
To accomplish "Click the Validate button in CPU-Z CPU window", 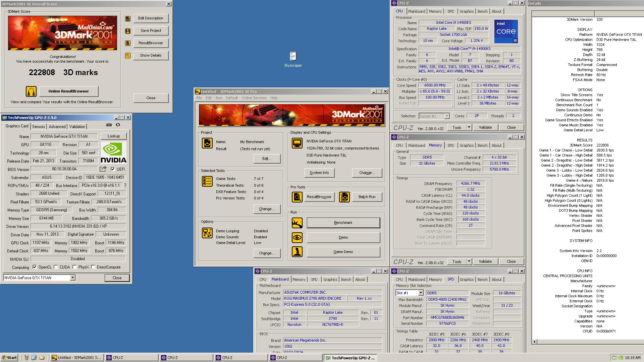I will tap(485, 127).
